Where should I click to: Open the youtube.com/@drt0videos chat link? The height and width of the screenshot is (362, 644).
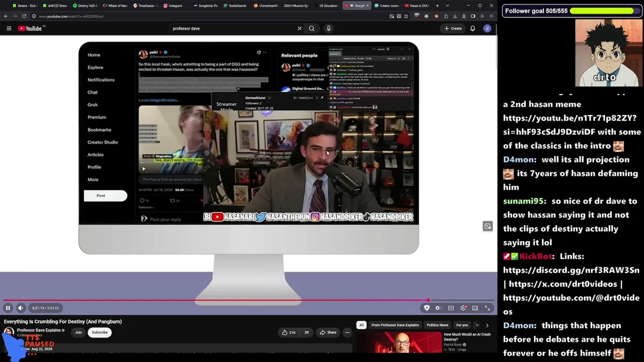point(571,305)
